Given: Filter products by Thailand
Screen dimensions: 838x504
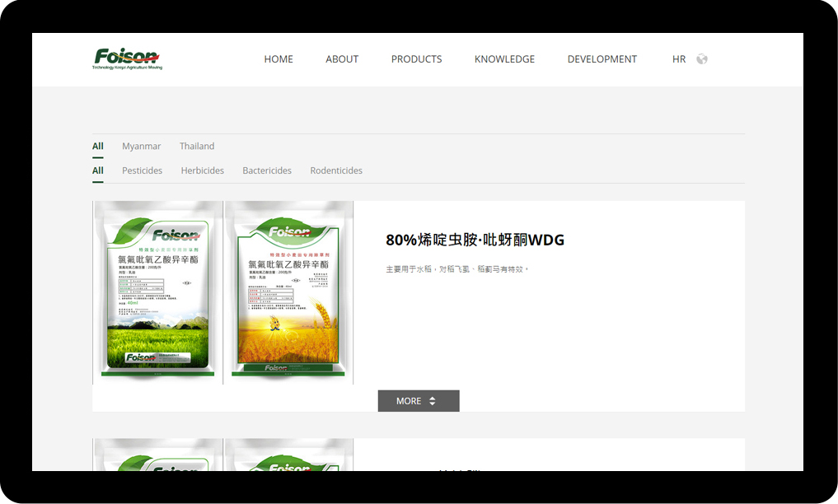Looking at the screenshot, I should coord(197,147).
